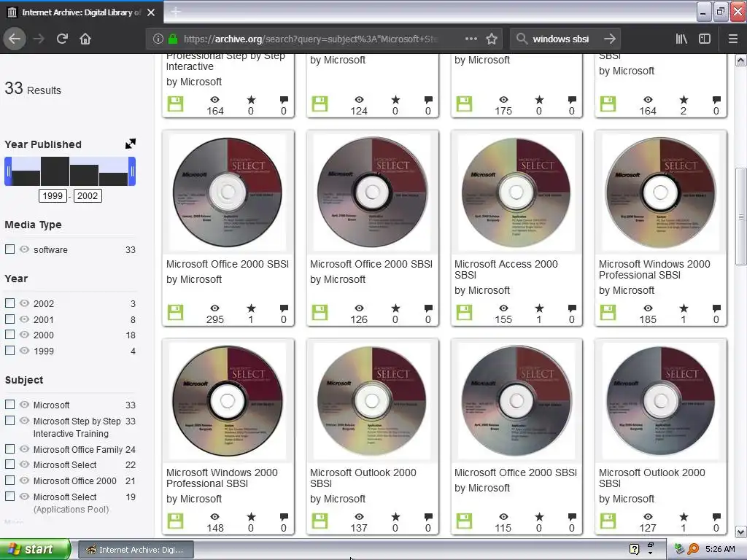
Task: Close the Internet Archive tab
Action: click(151, 12)
